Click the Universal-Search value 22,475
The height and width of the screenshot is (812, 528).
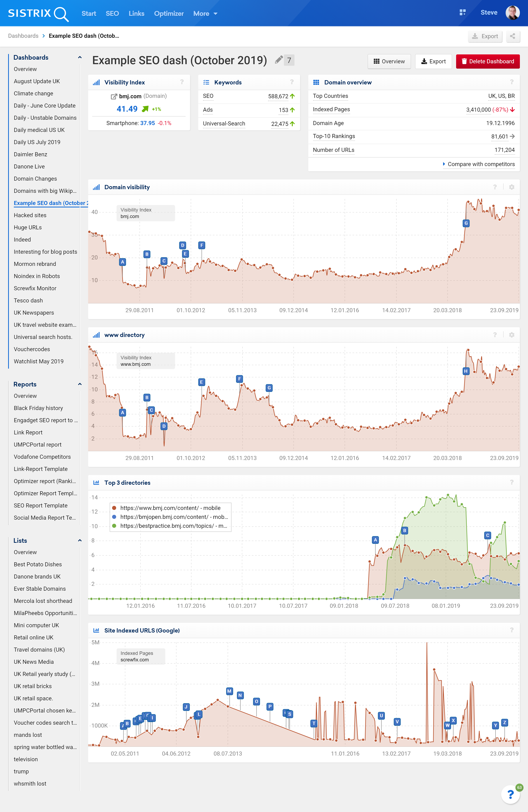[x=279, y=124]
